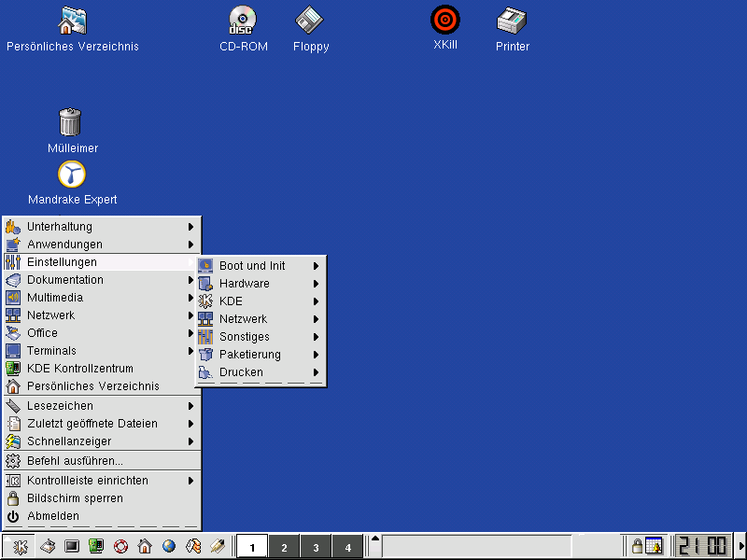Viewport: 747px width, 560px height.
Task: Click the show desktop icon in the panel
Action: 48,546
